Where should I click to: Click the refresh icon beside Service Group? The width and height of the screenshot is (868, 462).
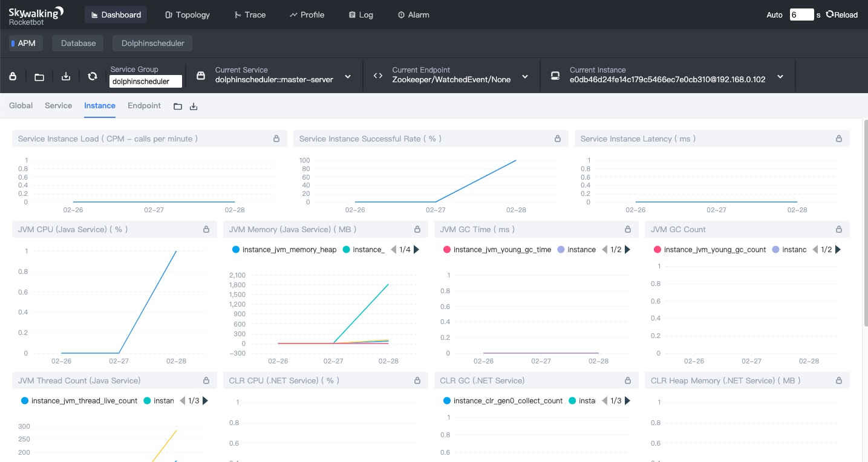click(x=93, y=76)
